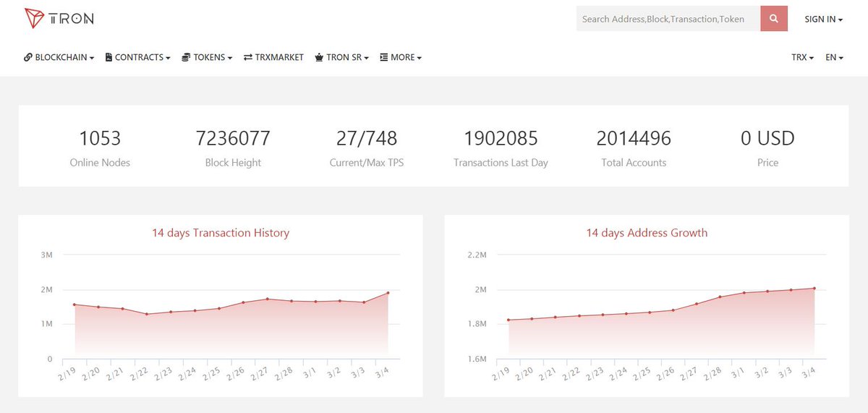Click the 1902085 Transactions Last Day value
This screenshot has height=413, width=868.
coord(501,137)
